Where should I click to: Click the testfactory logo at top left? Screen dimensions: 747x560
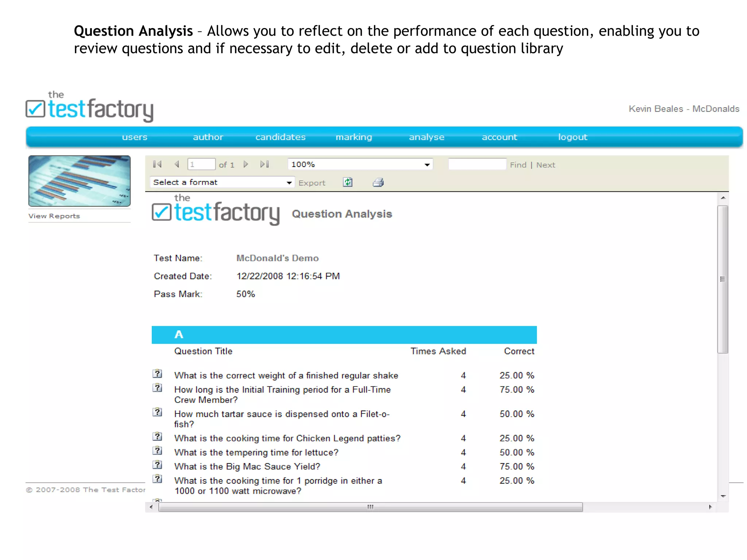(x=90, y=106)
